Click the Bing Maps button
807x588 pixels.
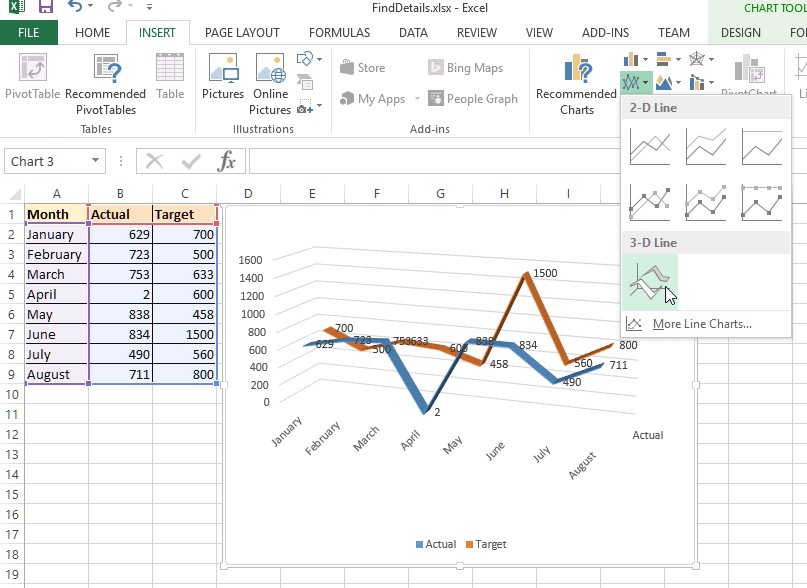[x=465, y=67]
